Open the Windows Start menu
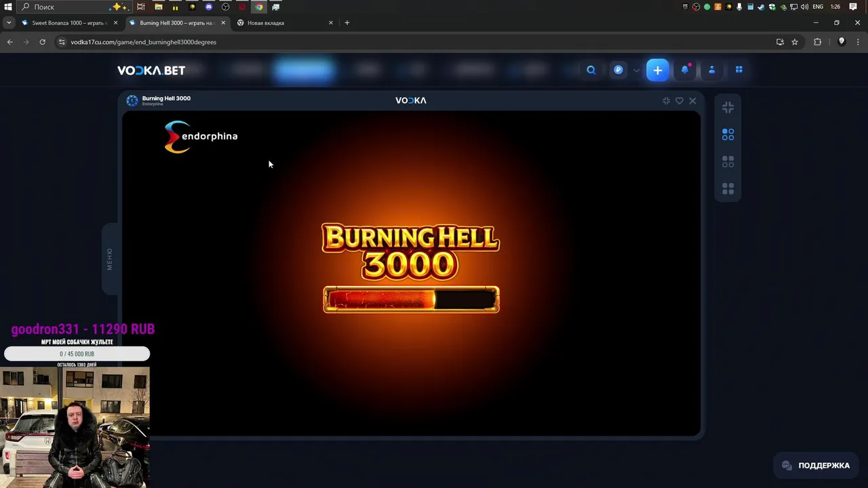The height and width of the screenshot is (488, 868). pyautogui.click(x=8, y=7)
